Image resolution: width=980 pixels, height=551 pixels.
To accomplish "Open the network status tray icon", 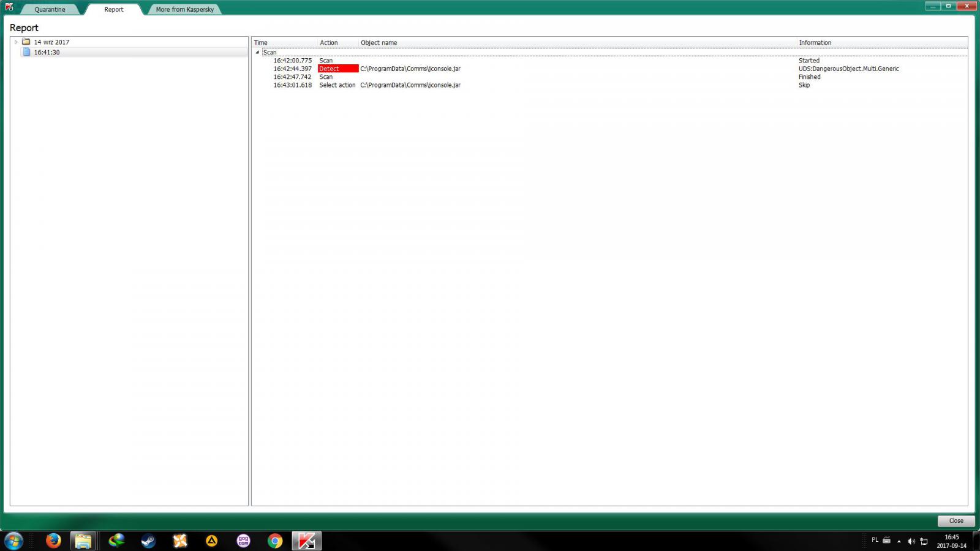I will click(924, 541).
